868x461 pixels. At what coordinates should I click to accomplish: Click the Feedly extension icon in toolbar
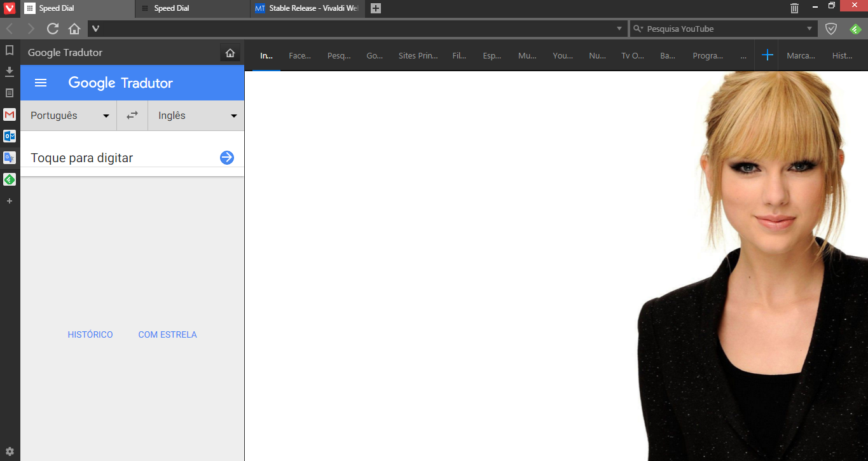click(x=855, y=29)
